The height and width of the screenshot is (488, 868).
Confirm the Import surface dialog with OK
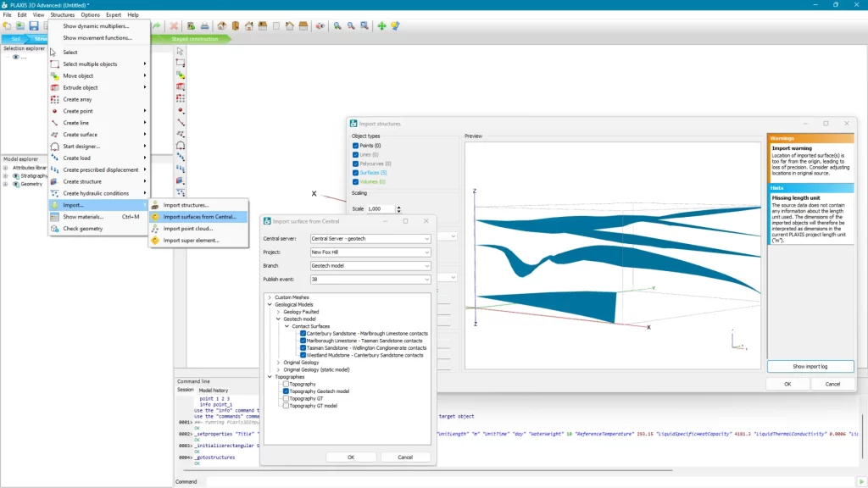click(350, 456)
